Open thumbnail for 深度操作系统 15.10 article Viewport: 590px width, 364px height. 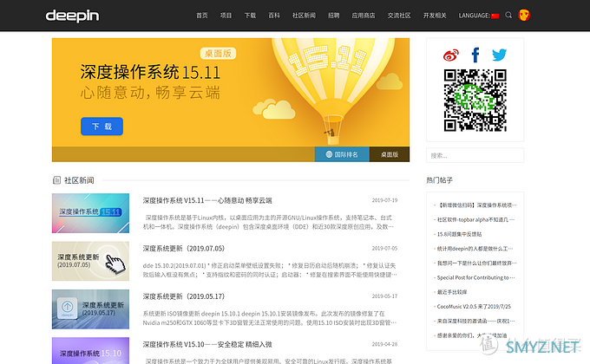click(x=90, y=350)
